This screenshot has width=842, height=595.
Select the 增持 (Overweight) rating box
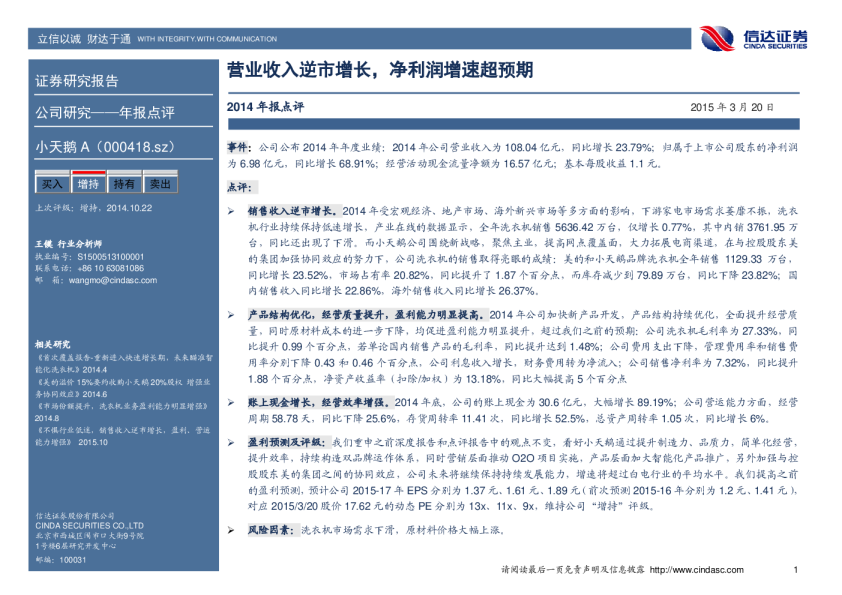pyautogui.click(x=88, y=184)
